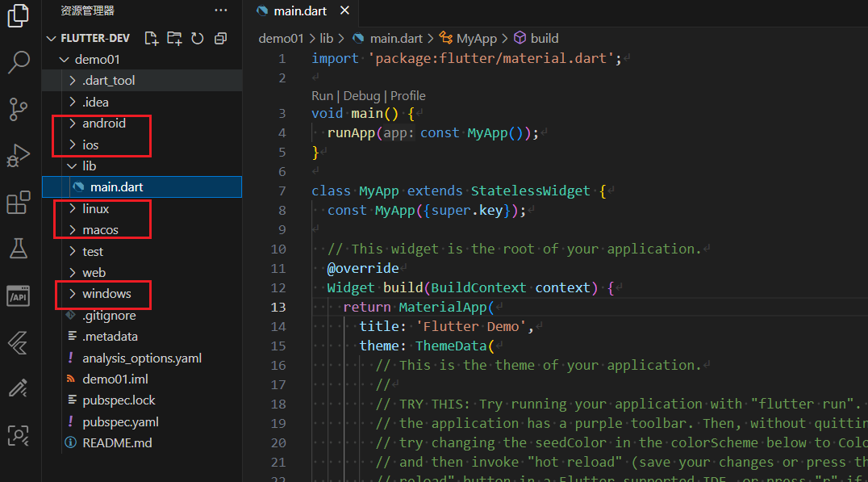Open the Flutter sidebar icon
This screenshot has width=868, height=482.
(x=19, y=342)
